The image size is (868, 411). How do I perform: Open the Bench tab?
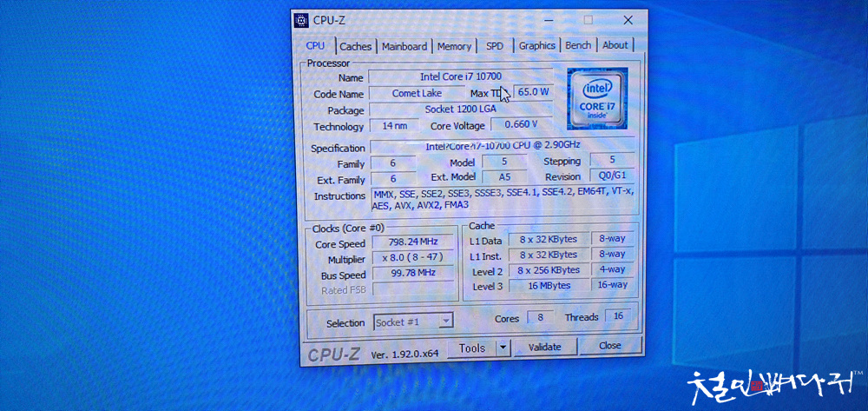578,45
